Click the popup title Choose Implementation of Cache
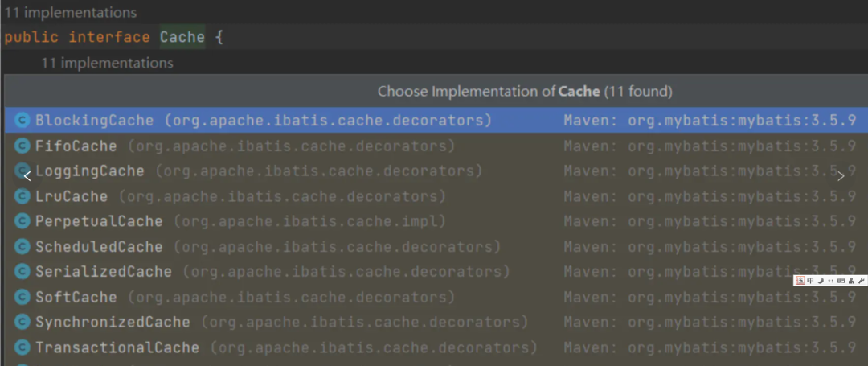 click(x=525, y=92)
